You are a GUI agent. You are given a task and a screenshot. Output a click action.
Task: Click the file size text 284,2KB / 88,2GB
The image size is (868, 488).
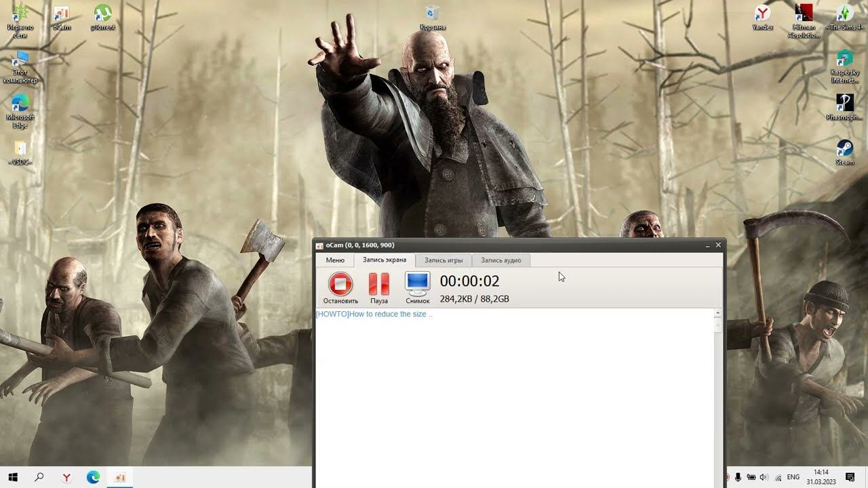474,299
